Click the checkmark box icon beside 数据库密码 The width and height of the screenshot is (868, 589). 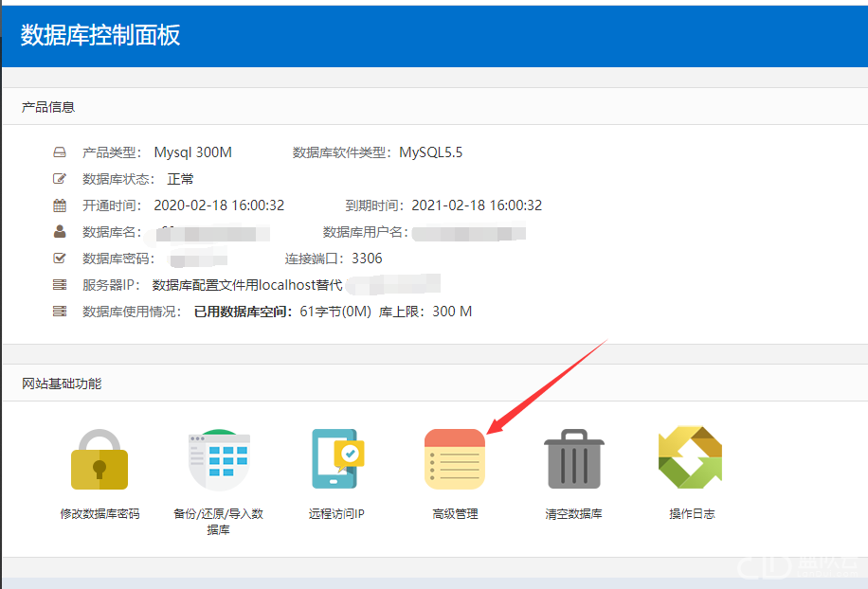tap(60, 259)
